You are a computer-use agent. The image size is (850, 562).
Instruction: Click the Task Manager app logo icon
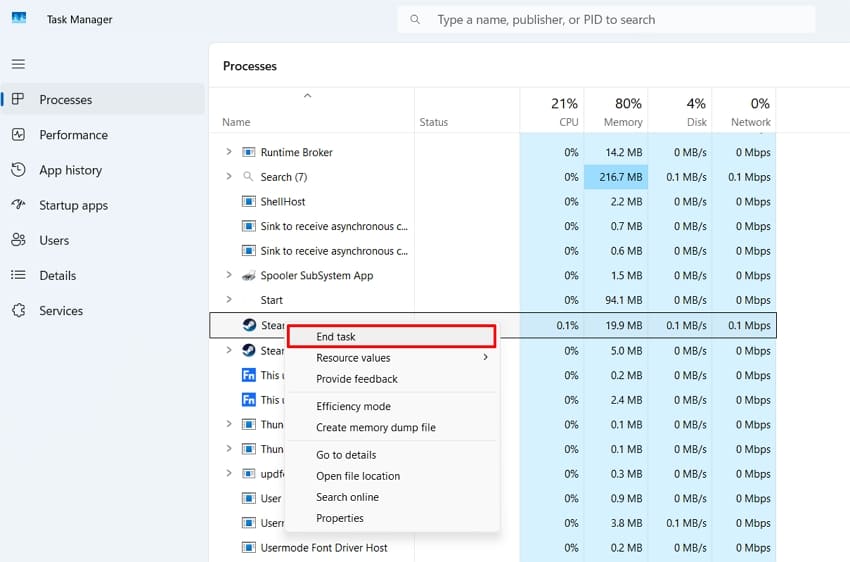[19, 18]
